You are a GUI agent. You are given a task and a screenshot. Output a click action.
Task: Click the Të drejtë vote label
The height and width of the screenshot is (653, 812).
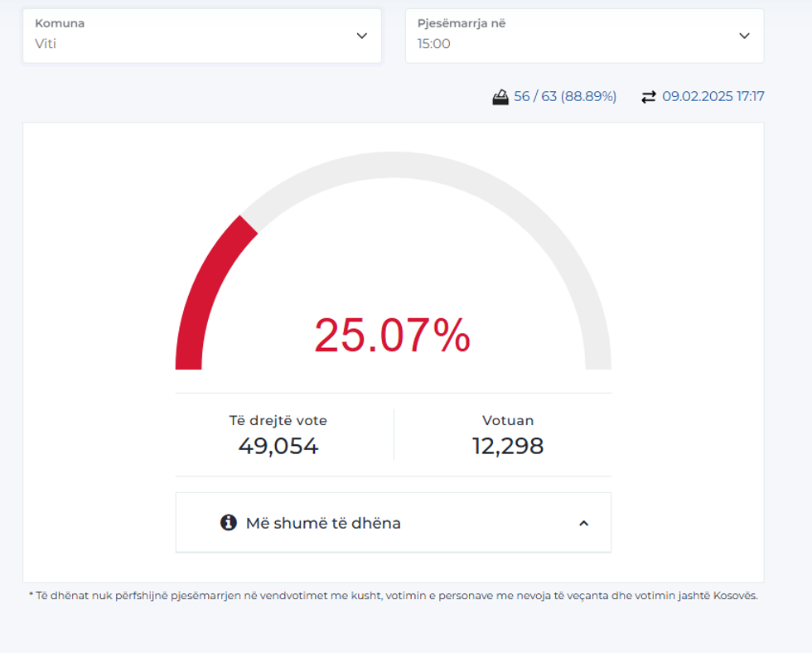tap(278, 421)
